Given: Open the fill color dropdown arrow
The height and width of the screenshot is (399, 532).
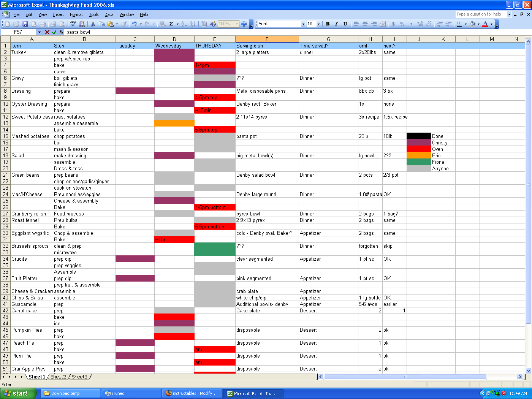Looking at the screenshot, I should tap(478, 24).
